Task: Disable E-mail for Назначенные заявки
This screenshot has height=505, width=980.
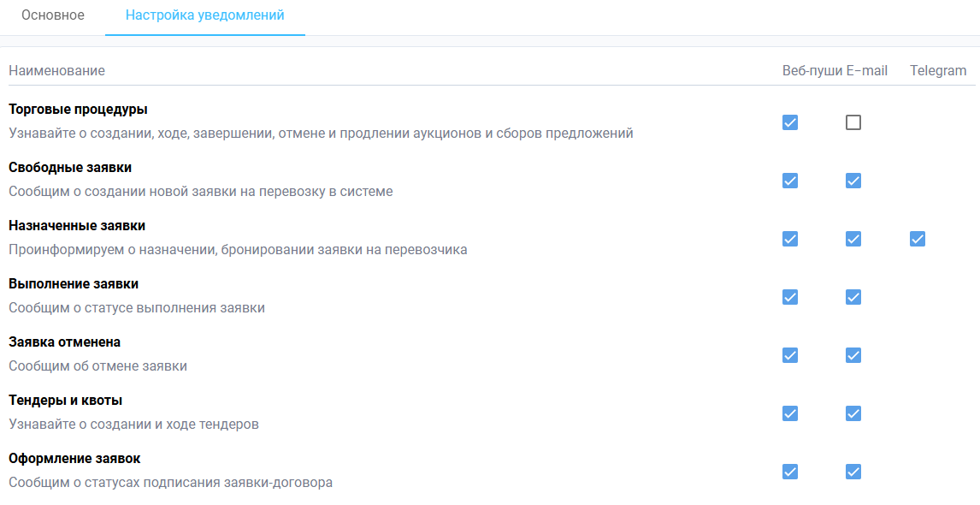Action: pyautogui.click(x=853, y=239)
